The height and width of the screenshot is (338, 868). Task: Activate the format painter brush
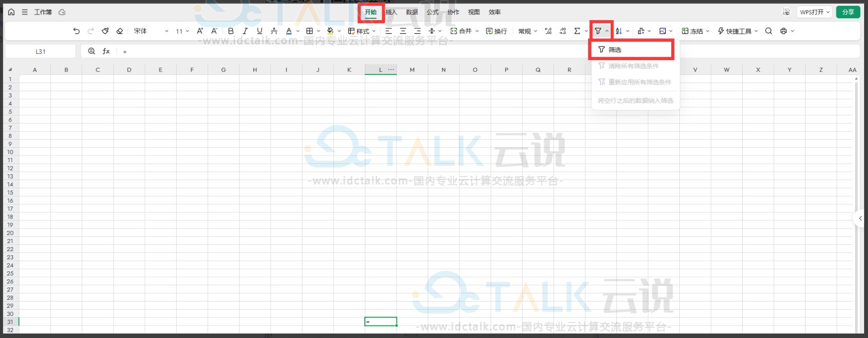click(105, 31)
